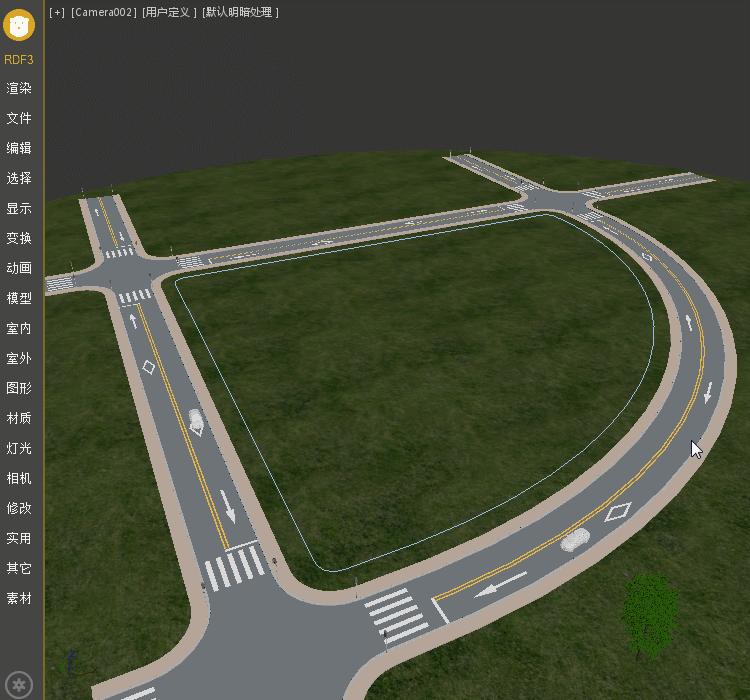Open the 材质 sidebar menu

[x=19, y=418]
